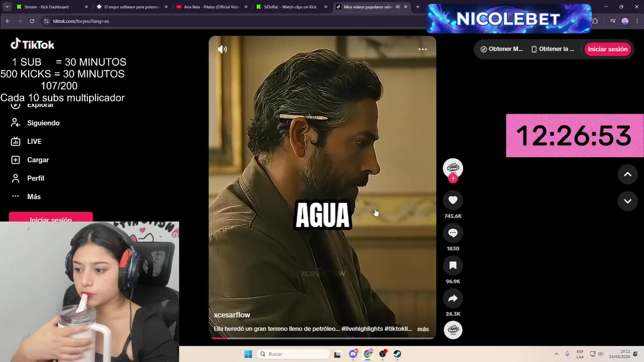Open the sound disc at the bottom of the action column
The width and height of the screenshot is (644, 362).
(x=453, y=330)
